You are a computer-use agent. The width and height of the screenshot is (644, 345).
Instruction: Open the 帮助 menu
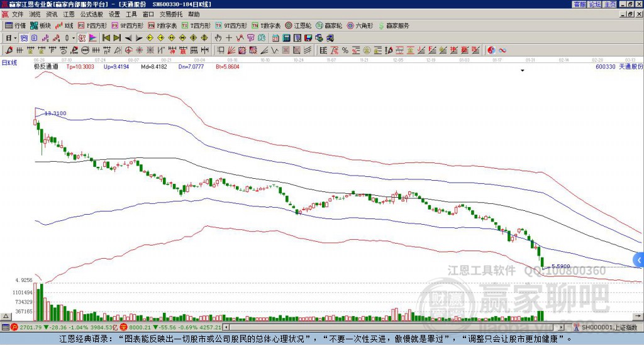pyautogui.click(x=194, y=14)
